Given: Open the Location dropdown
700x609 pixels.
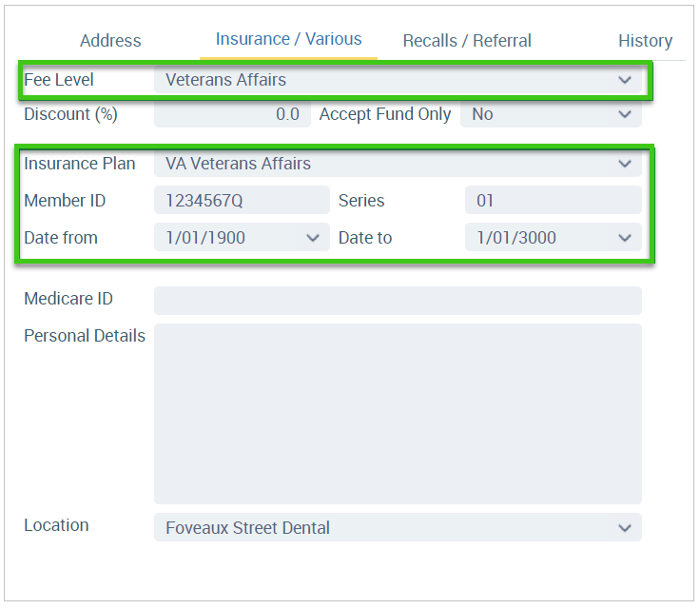Looking at the screenshot, I should (x=398, y=527).
